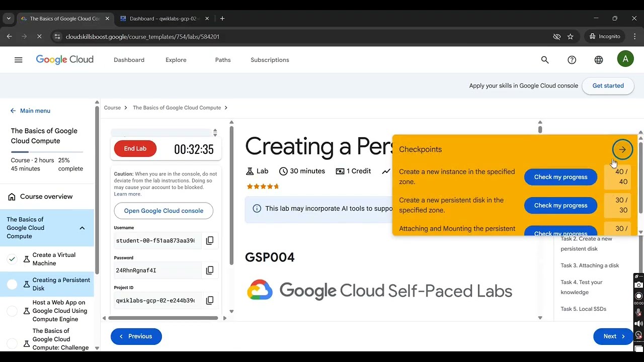
Task: Click the Google Cloud logo
Action: coord(64,60)
